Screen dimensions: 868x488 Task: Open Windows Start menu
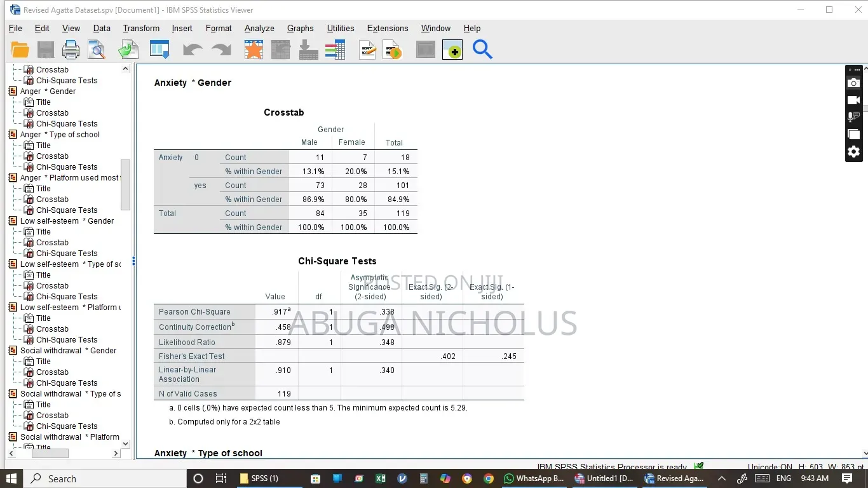tap(11, 478)
